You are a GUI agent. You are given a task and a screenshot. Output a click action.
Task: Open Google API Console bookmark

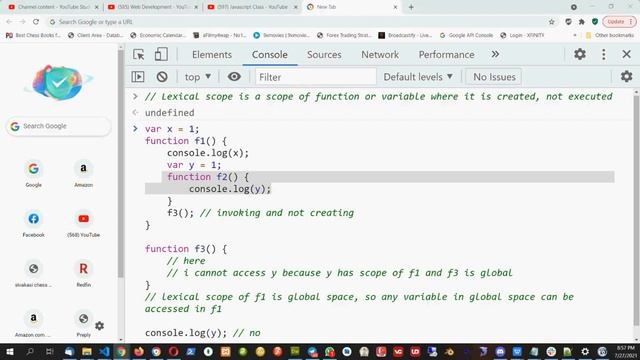pos(466,36)
